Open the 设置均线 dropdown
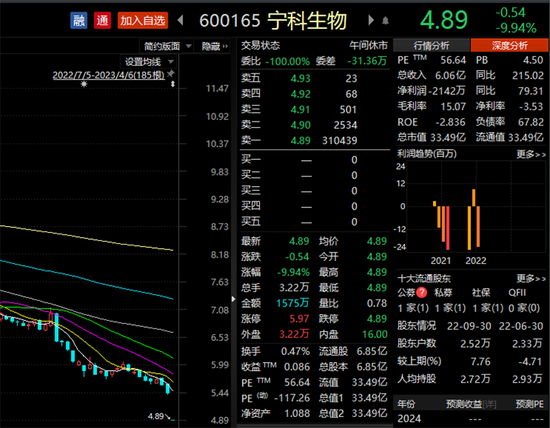 [149, 62]
